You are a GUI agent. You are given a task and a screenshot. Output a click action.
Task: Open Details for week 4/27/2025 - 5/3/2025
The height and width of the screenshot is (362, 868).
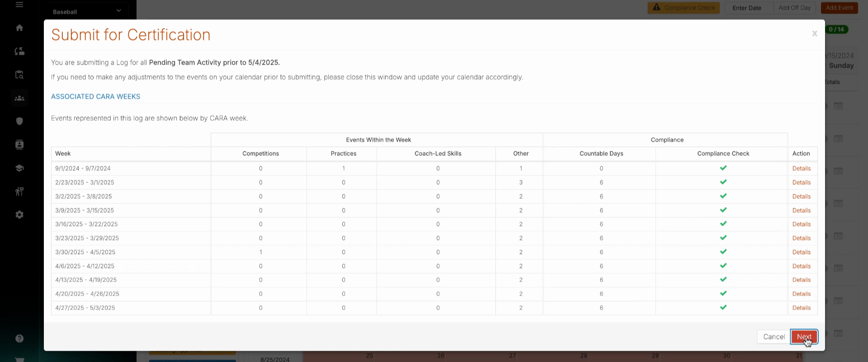click(x=802, y=308)
